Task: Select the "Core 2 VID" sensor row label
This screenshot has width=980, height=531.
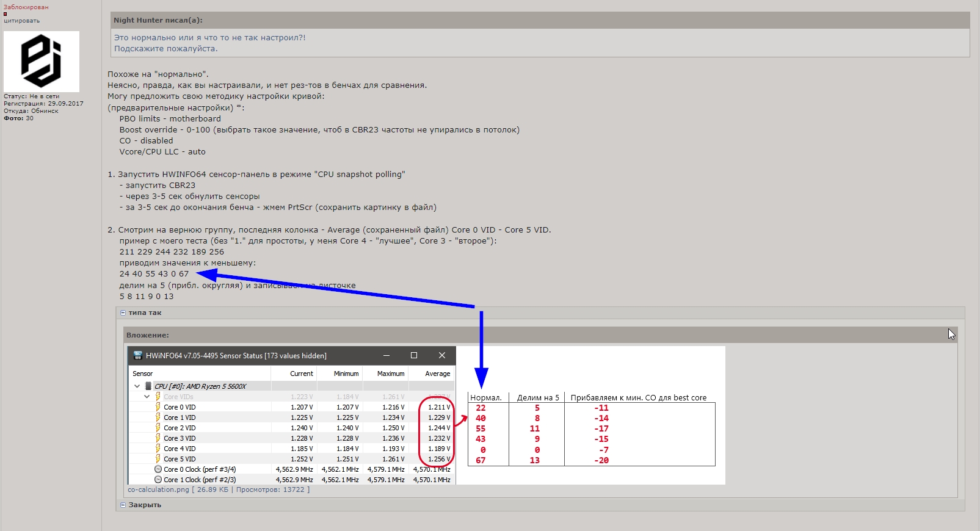Action: (180, 428)
